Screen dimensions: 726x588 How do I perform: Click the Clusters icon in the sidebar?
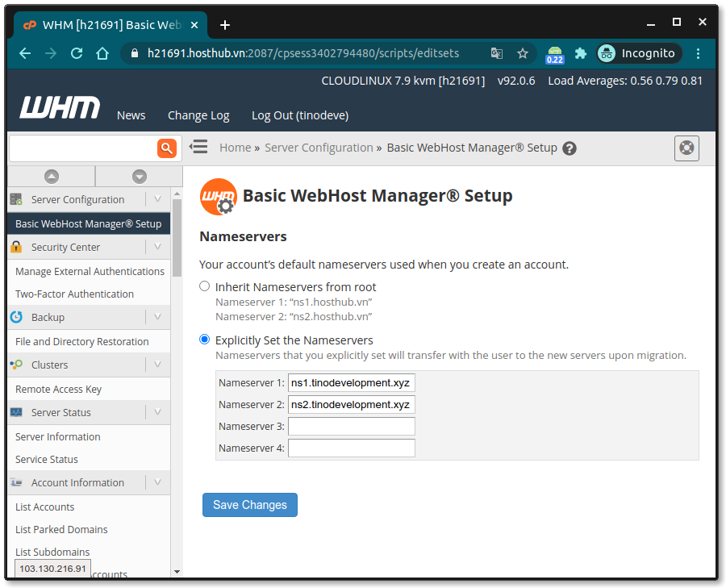point(16,365)
